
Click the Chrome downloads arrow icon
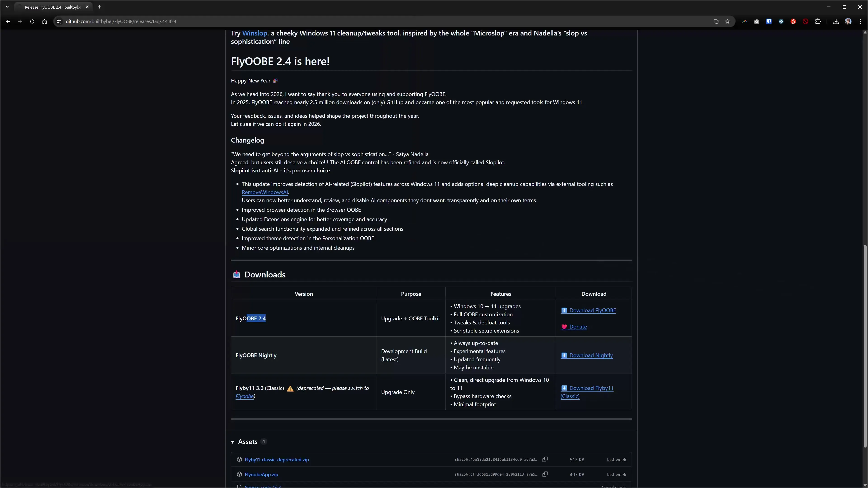(836, 21)
